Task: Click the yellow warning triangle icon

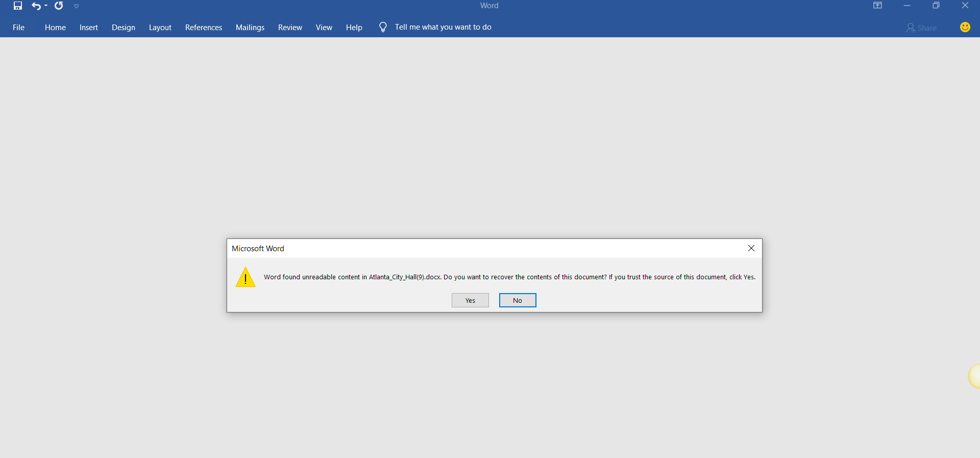Action: 246,277
